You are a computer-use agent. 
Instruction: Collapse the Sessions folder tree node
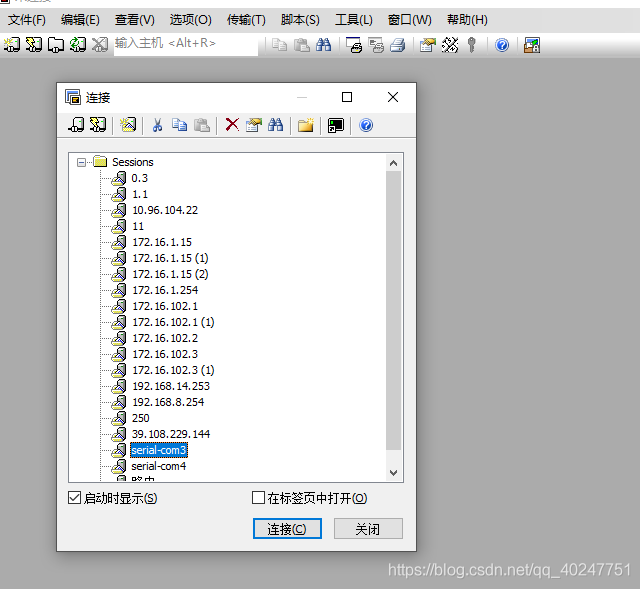tap(81, 162)
